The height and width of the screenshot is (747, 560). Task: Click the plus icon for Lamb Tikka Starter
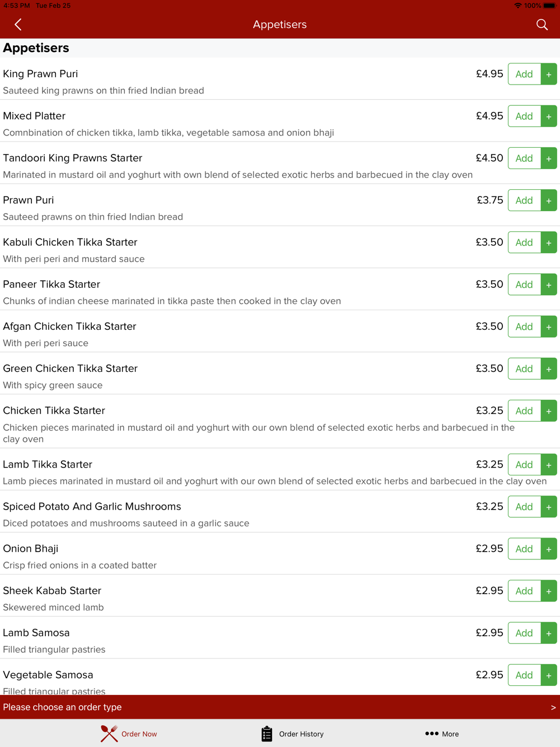click(549, 465)
